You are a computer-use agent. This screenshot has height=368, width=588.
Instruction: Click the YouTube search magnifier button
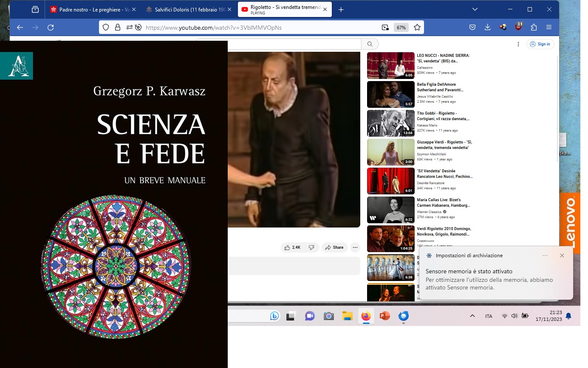tap(370, 44)
